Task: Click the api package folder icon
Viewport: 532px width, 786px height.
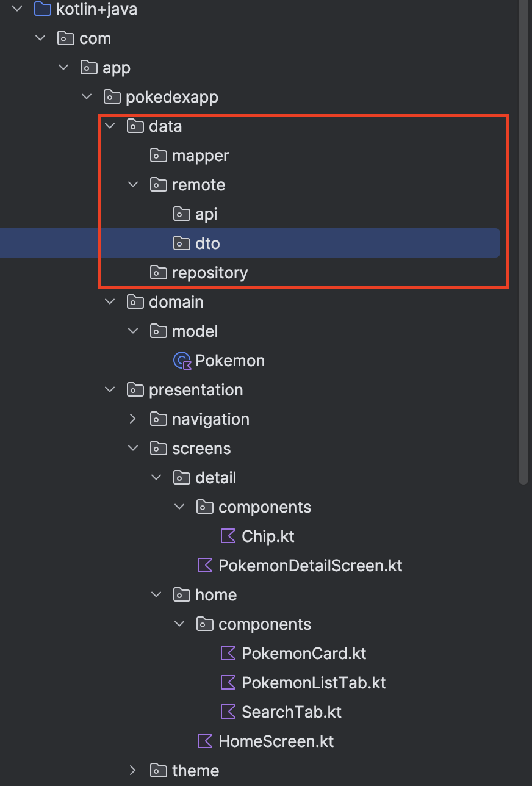Action: [x=181, y=214]
